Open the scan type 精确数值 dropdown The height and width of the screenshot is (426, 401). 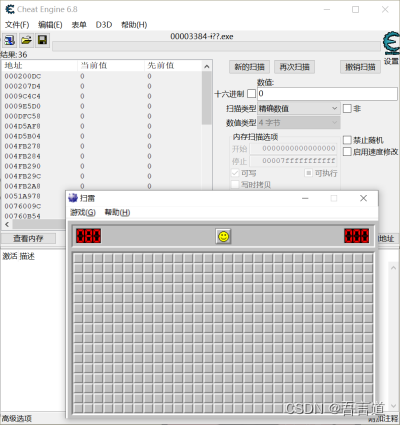click(299, 109)
